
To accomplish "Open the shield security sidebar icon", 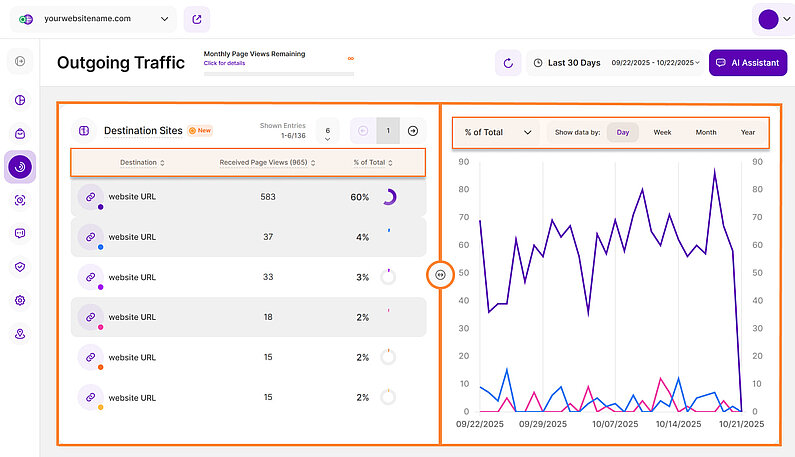I will 21,267.
